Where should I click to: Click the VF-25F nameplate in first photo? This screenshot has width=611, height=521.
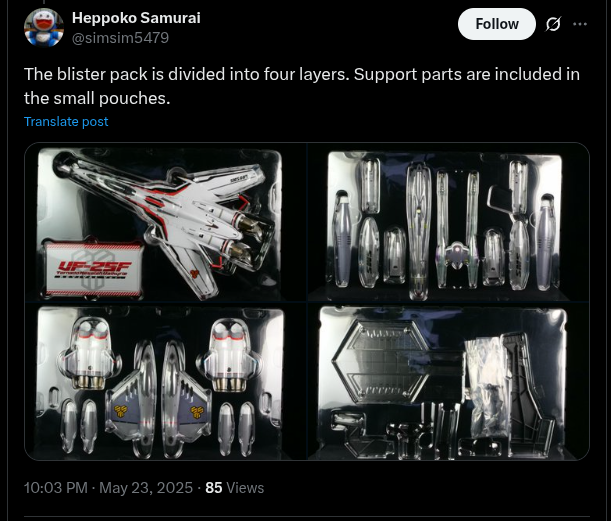tap(93, 269)
